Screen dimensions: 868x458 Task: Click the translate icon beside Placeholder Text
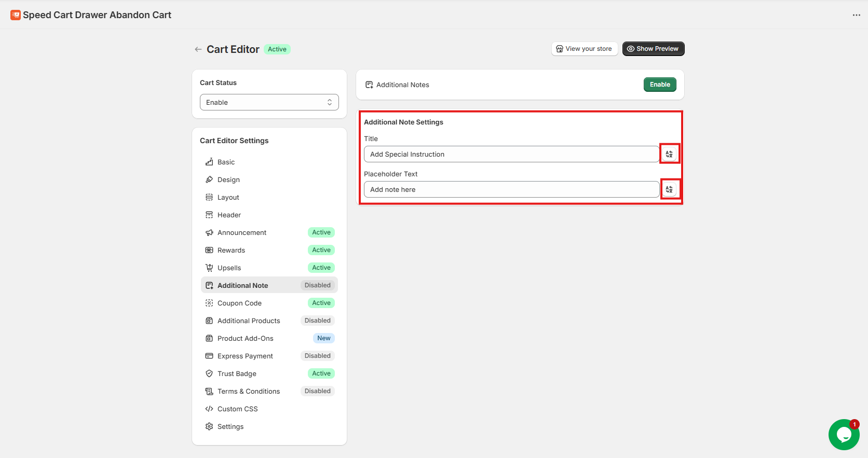669,189
